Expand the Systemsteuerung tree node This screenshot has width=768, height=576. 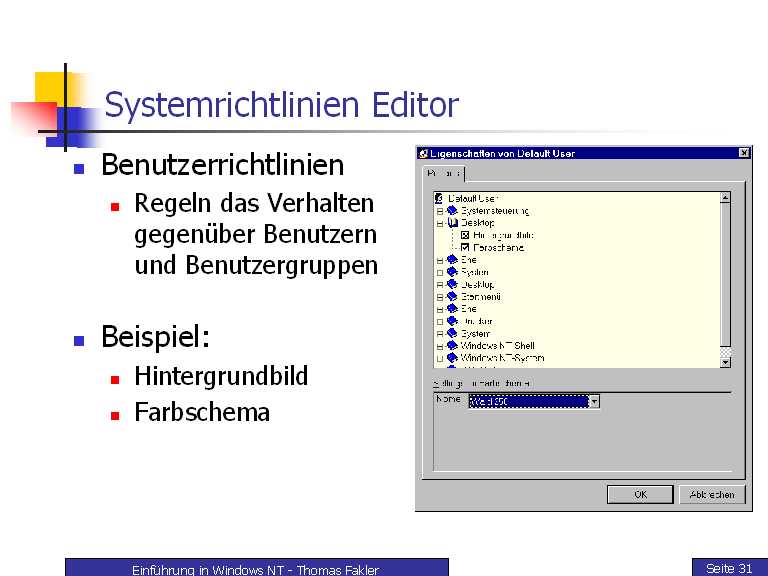440,211
